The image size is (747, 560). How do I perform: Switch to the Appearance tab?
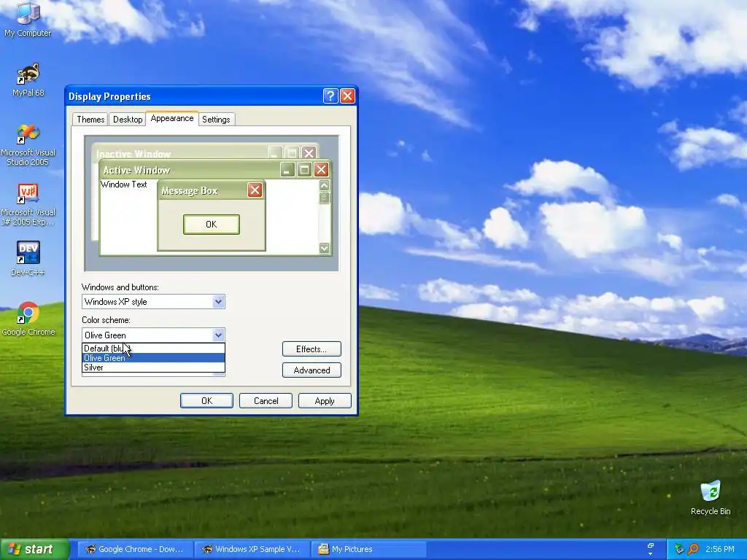(172, 118)
